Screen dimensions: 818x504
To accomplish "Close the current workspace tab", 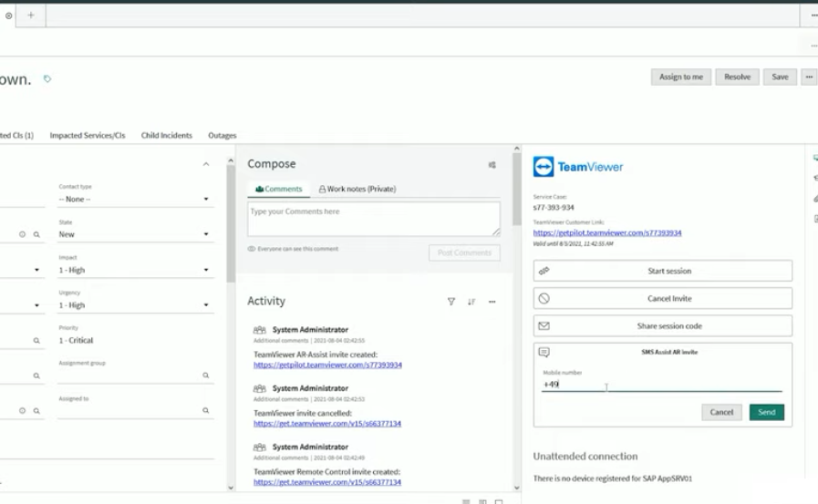I will [x=9, y=15].
